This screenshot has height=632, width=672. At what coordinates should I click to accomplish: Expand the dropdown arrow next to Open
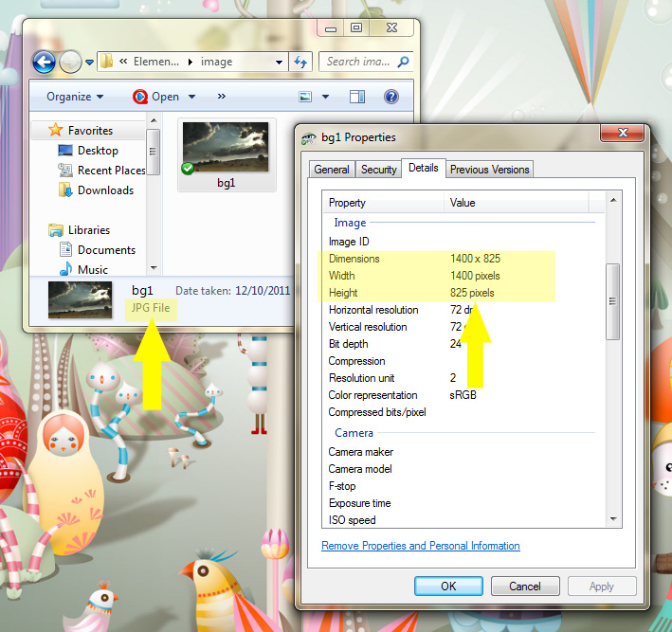coord(191,97)
